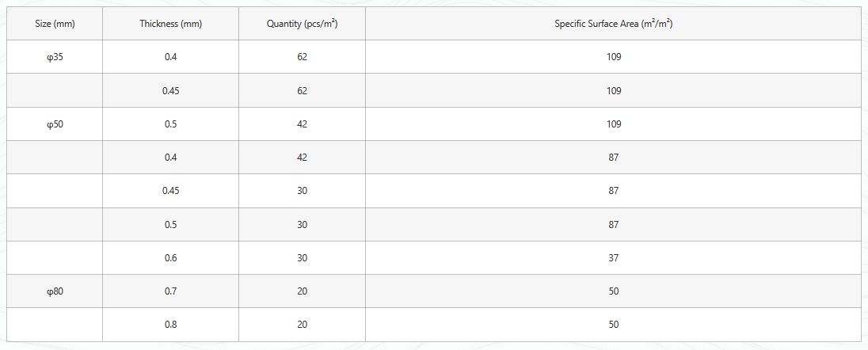Click thickness 0.8 cell
The width and height of the screenshot is (868, 350).
170,325
